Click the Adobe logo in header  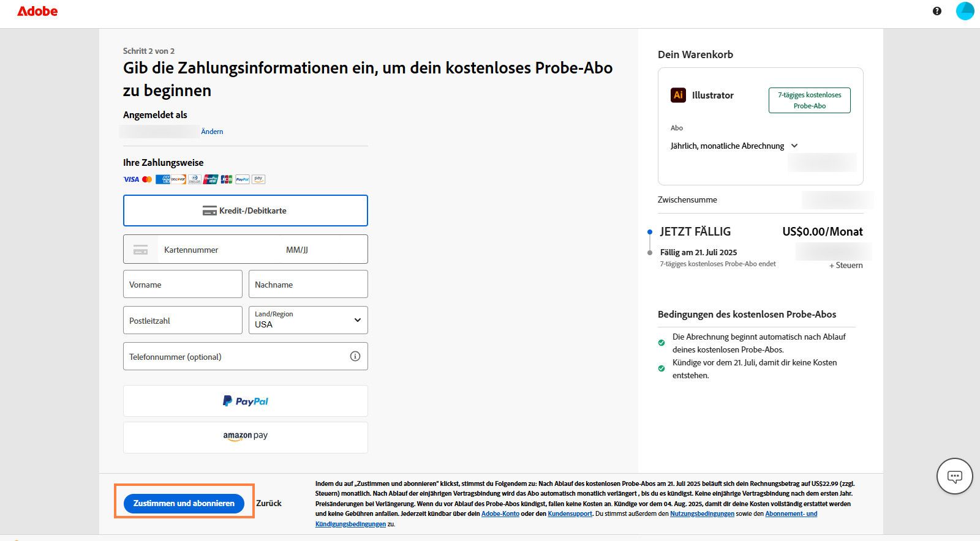[37, 11]
